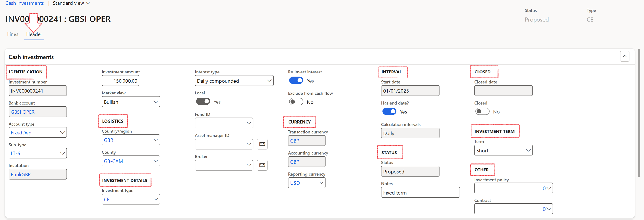The width and height of the screenshot is (644, 220).
Task: Click the Start date field
Action: [410, 91]
